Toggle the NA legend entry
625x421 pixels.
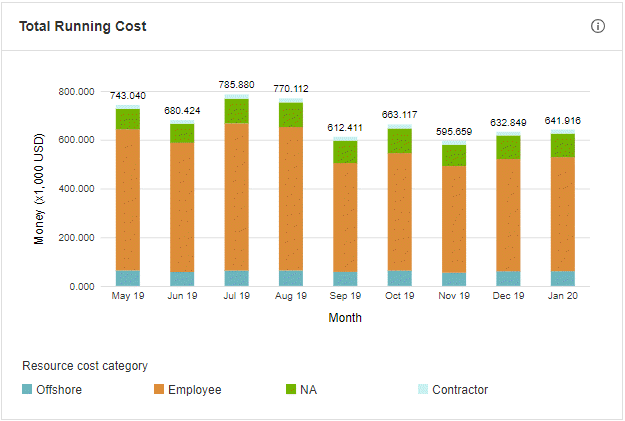coord(308,389)
